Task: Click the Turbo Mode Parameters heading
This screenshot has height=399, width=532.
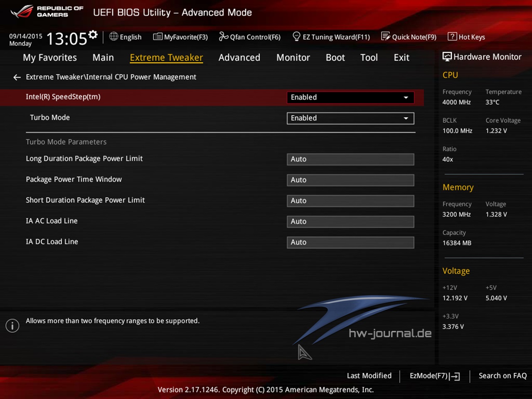Action: tap(66, 142)
